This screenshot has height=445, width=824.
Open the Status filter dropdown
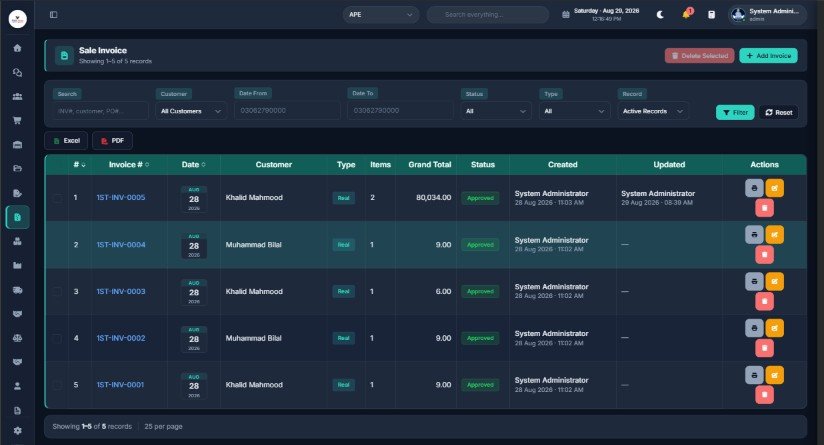click(496, 111)
